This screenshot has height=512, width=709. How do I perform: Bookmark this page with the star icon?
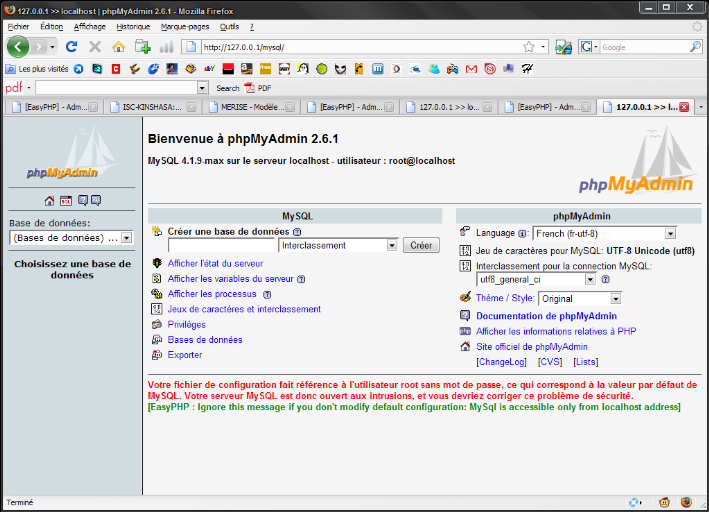(x=528, y=47)
